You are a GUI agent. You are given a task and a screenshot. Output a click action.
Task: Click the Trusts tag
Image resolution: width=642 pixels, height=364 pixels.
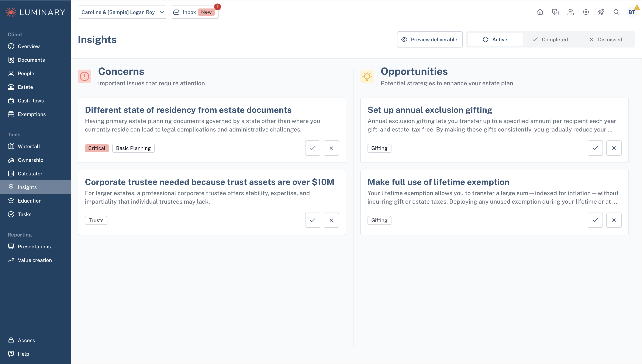point(96,220)
